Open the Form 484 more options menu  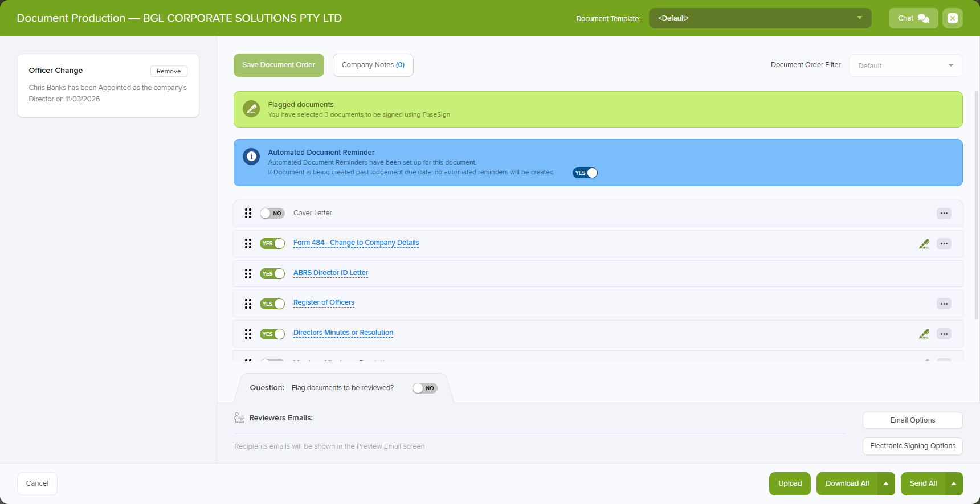[944, 244]
